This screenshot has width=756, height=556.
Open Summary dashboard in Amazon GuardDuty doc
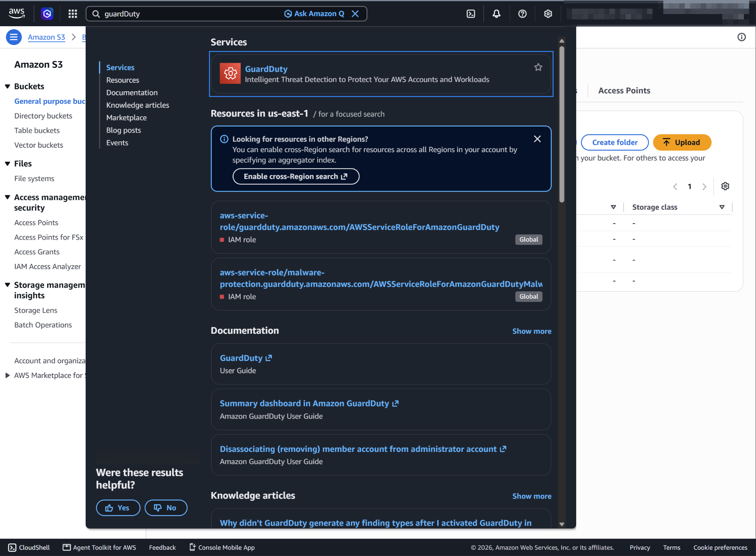tap(309, 403)
